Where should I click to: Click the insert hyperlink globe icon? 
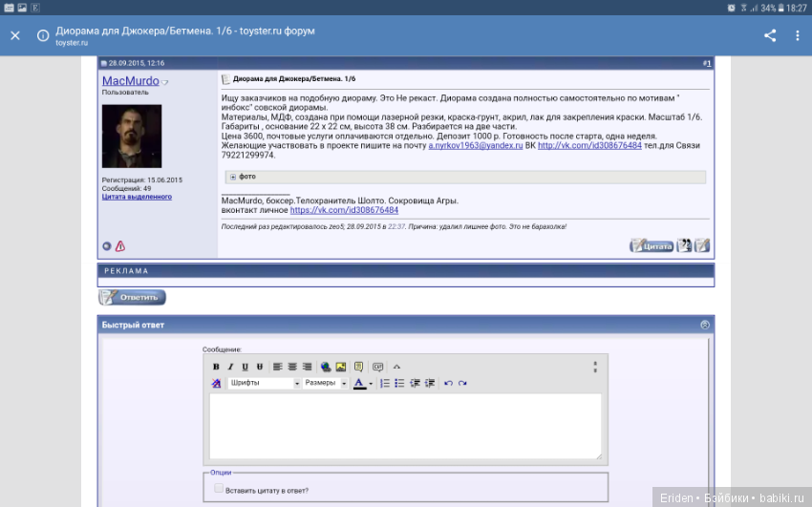pyautogui.click(x=325, y=367)
